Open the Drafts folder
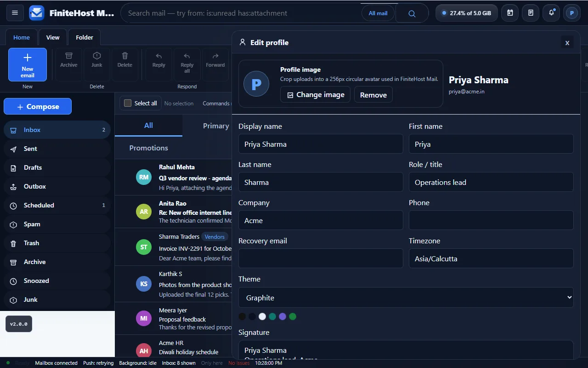This screenshot has height=368, width=588. point(57,167)
